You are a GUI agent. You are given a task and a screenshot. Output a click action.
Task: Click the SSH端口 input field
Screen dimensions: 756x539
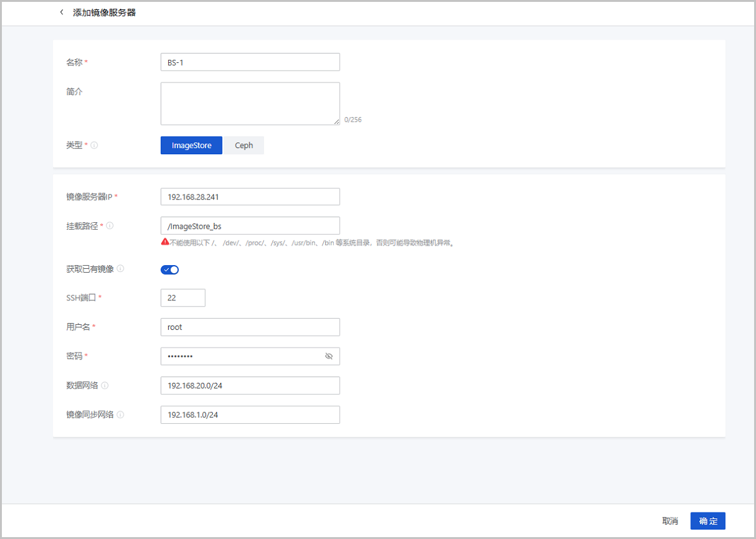click(183, 298)
